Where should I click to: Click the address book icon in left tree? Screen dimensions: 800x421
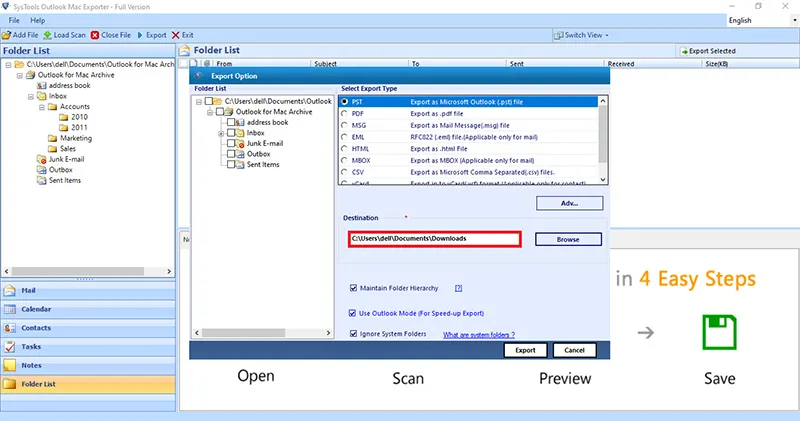point(42,85)
